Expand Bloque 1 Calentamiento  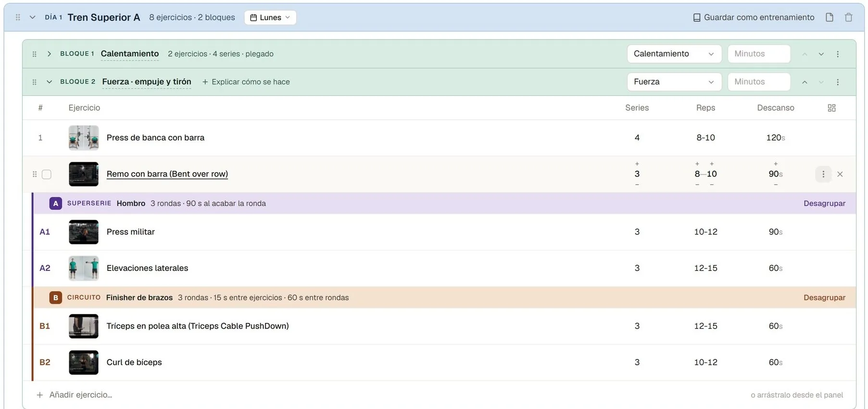(49, 54)
